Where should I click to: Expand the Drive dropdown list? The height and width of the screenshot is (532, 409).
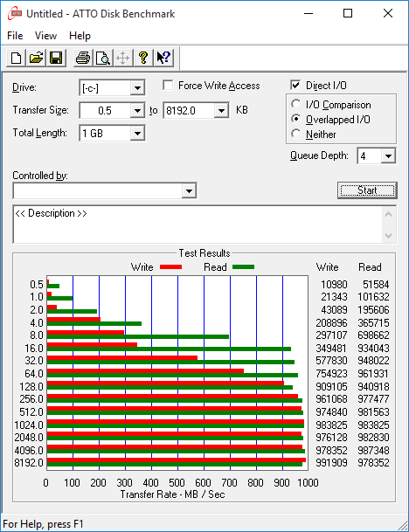click(x=137, y=88)
